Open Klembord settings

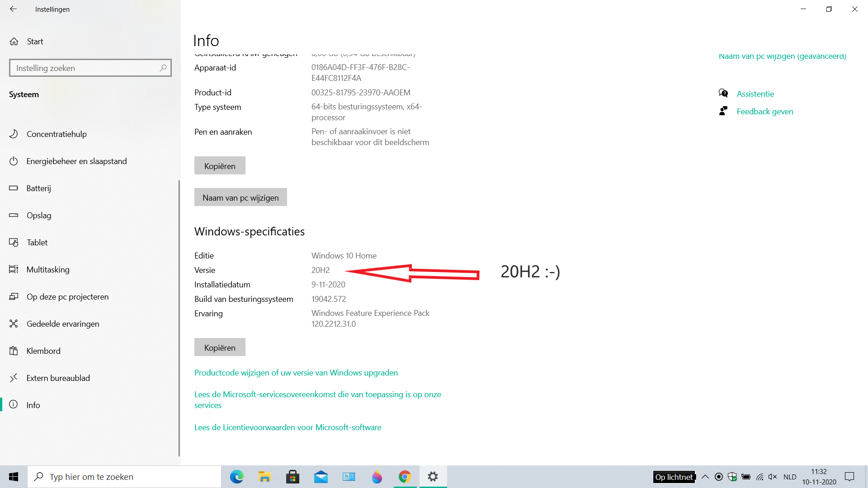click(43, 351)
